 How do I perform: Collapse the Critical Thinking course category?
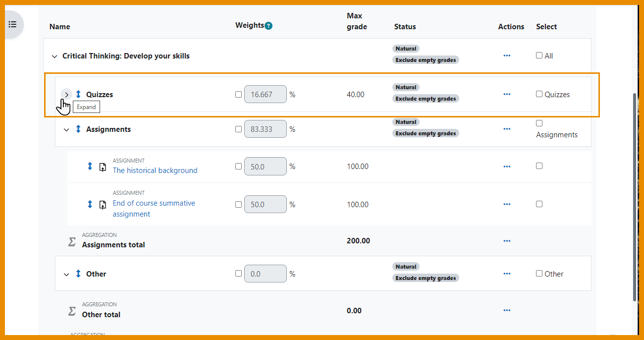54,57
